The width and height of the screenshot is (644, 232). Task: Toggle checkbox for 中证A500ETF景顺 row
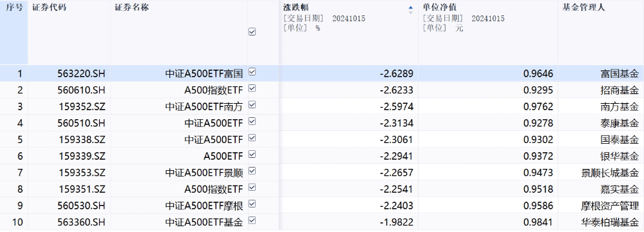coord(252,171)
